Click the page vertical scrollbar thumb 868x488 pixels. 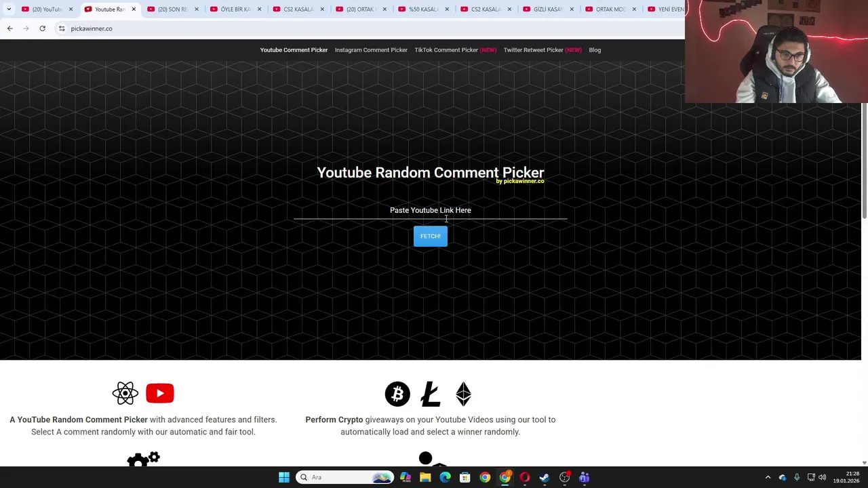(864, 161)
